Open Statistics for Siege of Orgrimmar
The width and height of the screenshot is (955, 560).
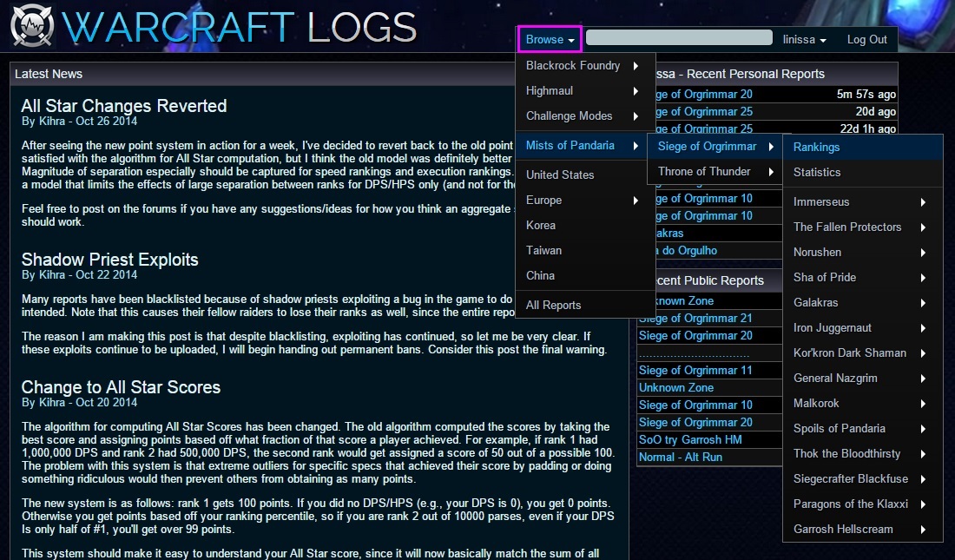click(x=817, y=173)
